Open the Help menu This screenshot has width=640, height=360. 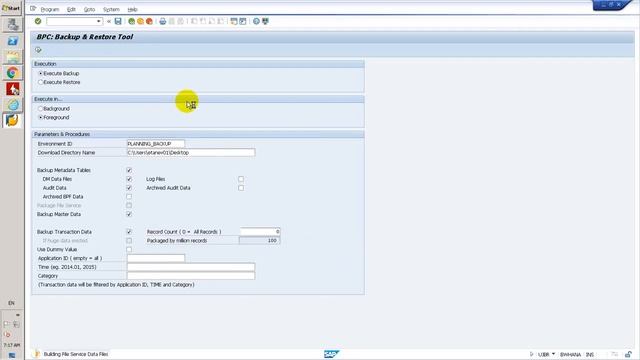(132, 9)
